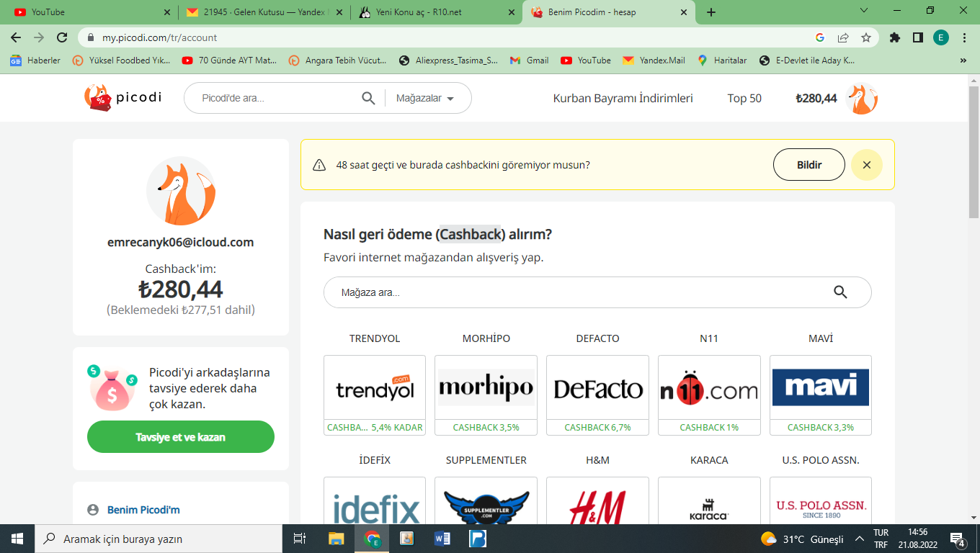The height and width of the screenshot is (553, 980).
Task: Go back with browser back arrow
Action: point(16,37)
